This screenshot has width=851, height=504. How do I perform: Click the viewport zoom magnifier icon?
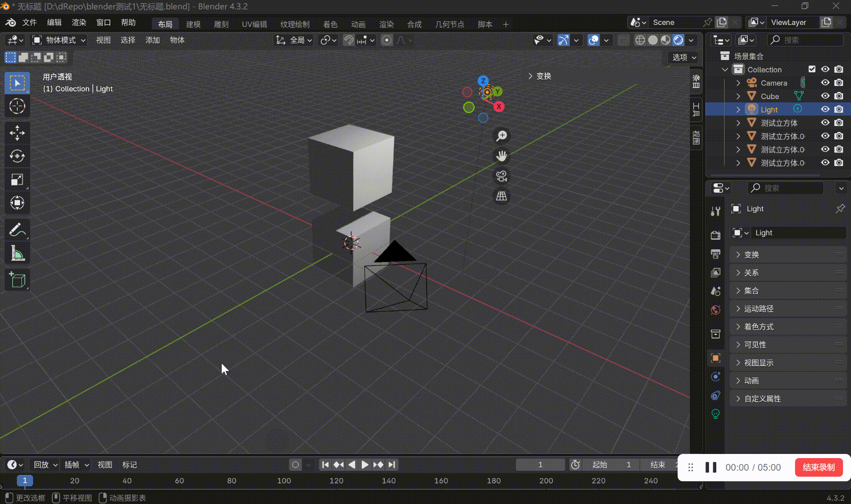pyautogui.click(x=501, y=136)
